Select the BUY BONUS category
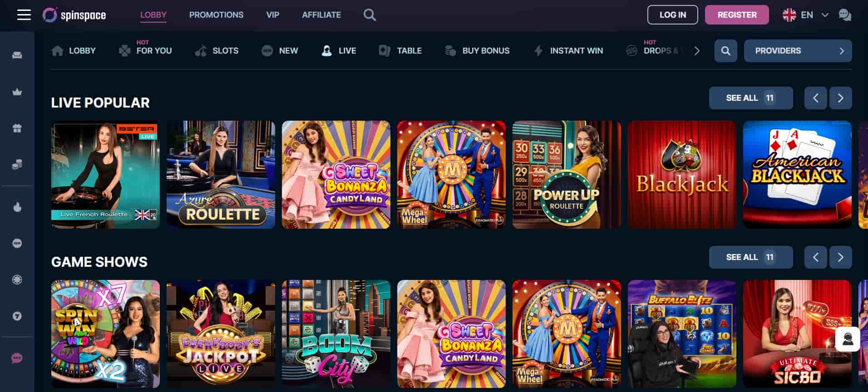The image size is (868, 392). click(477, 51)
